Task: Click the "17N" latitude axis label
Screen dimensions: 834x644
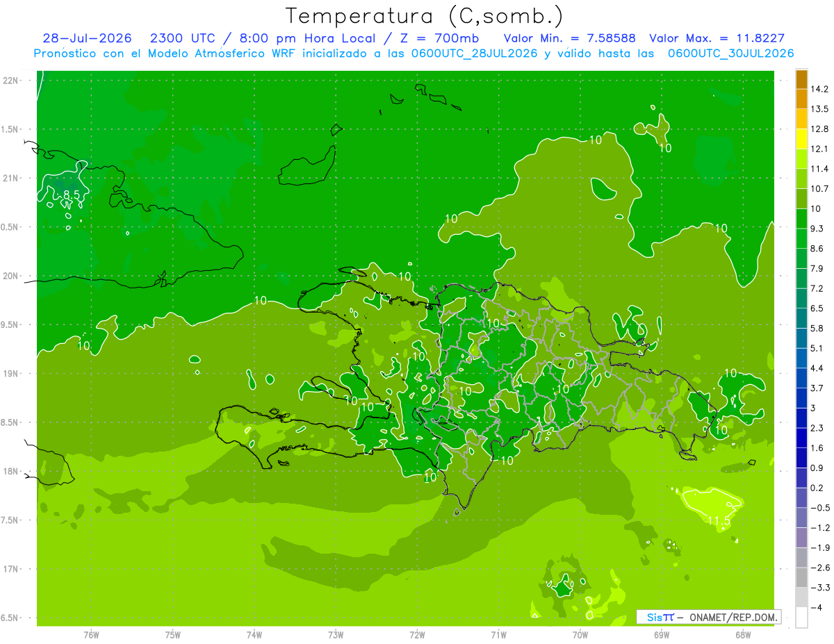Action: [x=11, y=569]
